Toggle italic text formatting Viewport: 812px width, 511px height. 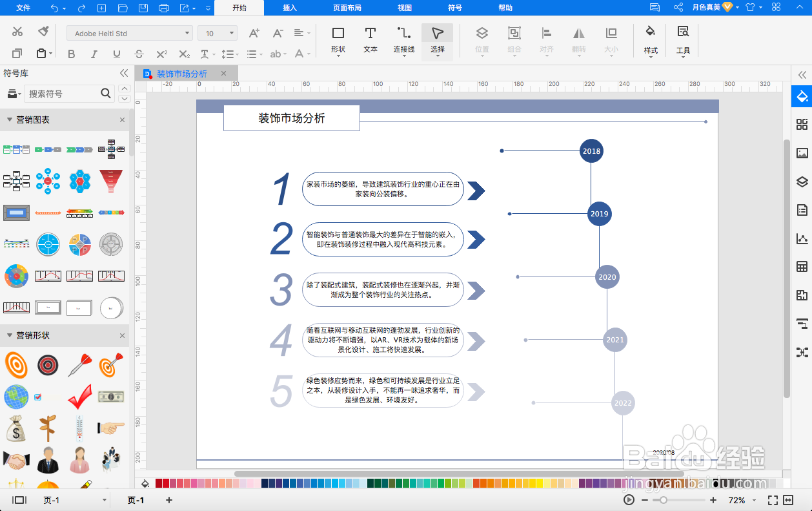[x=94, y=54]
